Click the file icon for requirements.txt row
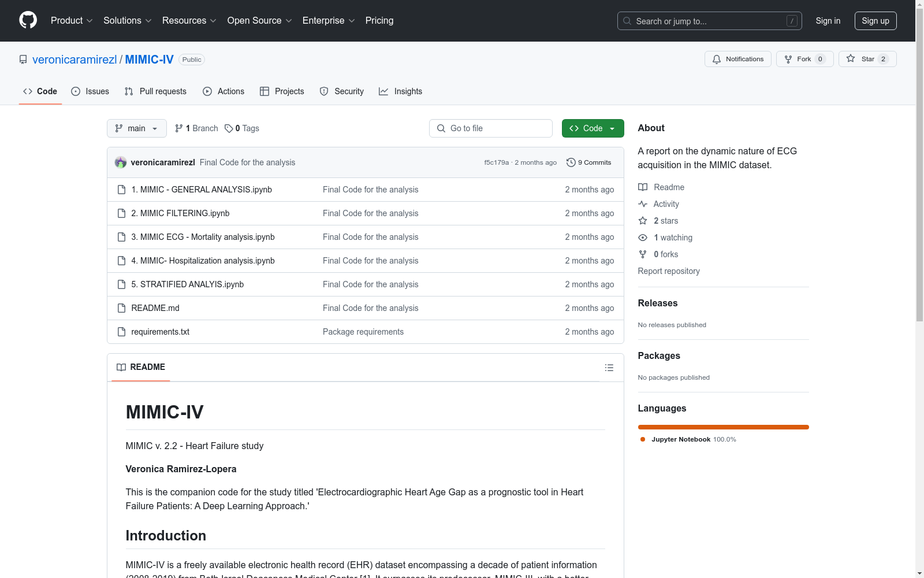This screenshot has height=578, width=924. pyautogui.click(x=121, y=332)
